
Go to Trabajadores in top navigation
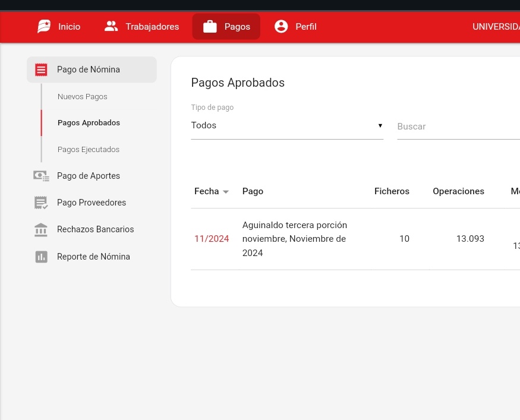[x=142, y=27]
